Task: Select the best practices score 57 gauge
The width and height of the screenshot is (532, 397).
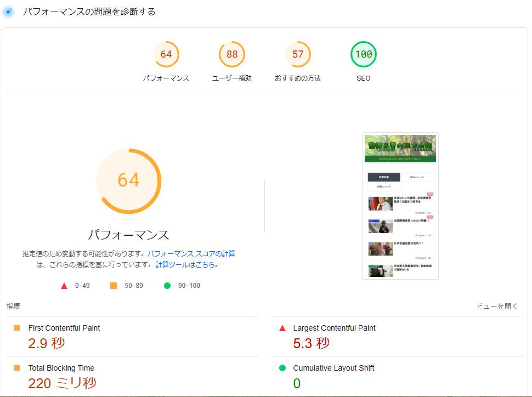Action: click(x=298, y=54)
